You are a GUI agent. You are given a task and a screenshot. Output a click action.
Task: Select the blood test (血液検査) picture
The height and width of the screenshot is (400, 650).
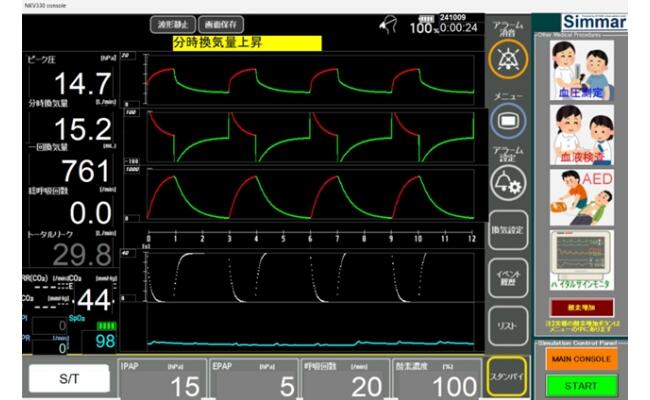(x=582, y=134)
